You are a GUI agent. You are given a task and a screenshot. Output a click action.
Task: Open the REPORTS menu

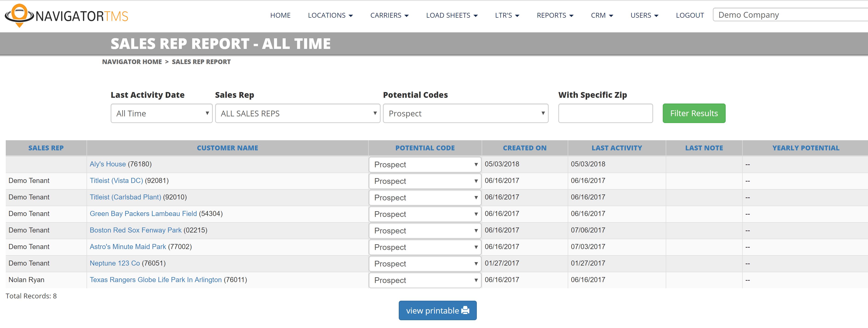click(x=555, y=15)
